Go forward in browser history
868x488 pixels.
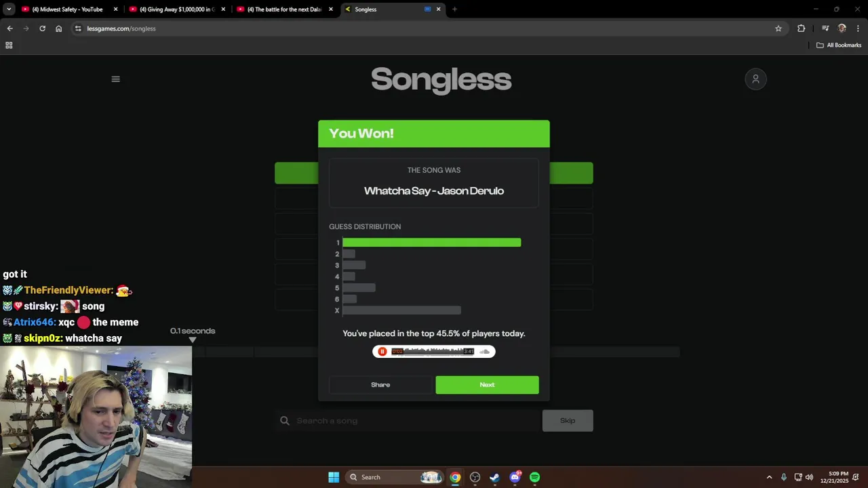(26, 28)
